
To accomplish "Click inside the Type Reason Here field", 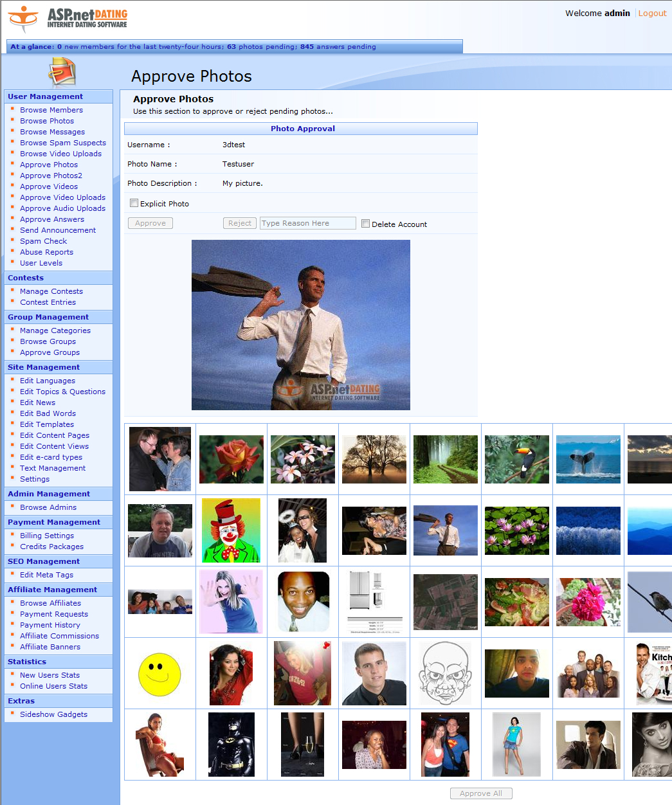I will pos(307,223).
